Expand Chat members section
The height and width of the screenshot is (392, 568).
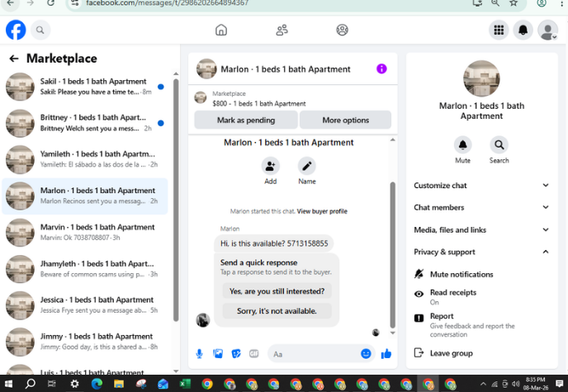pyautogui.click(x=481, y=207)
